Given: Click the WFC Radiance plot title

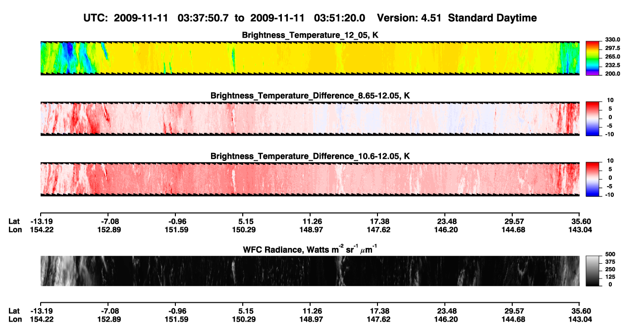Looking at the screenshot, I should click(x=310, y=249).
